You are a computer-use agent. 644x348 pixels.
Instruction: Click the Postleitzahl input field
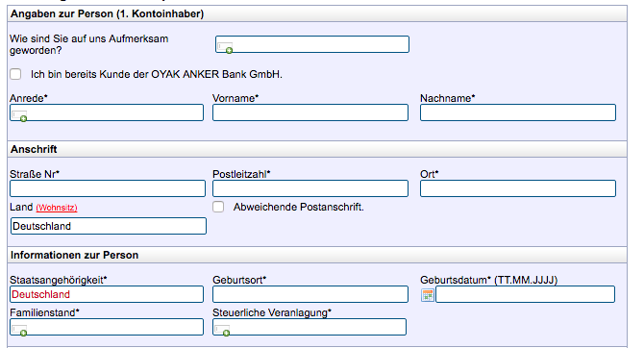point(310,188)
